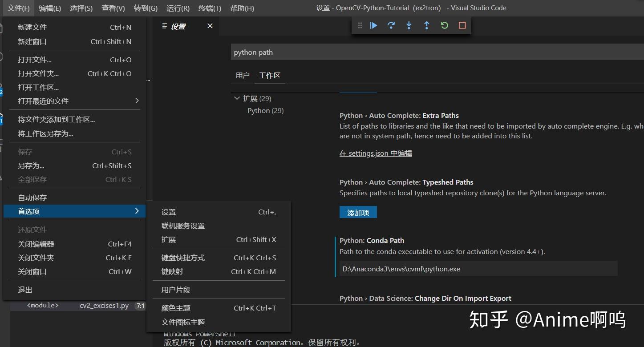Collapse the 扩展 (29) section

click(237, 98)
